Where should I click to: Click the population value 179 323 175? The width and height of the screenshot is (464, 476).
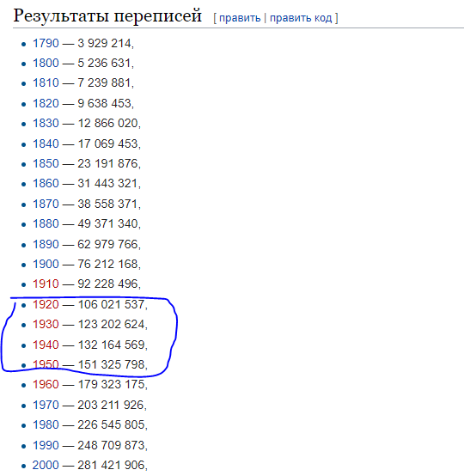coord(111,384)
